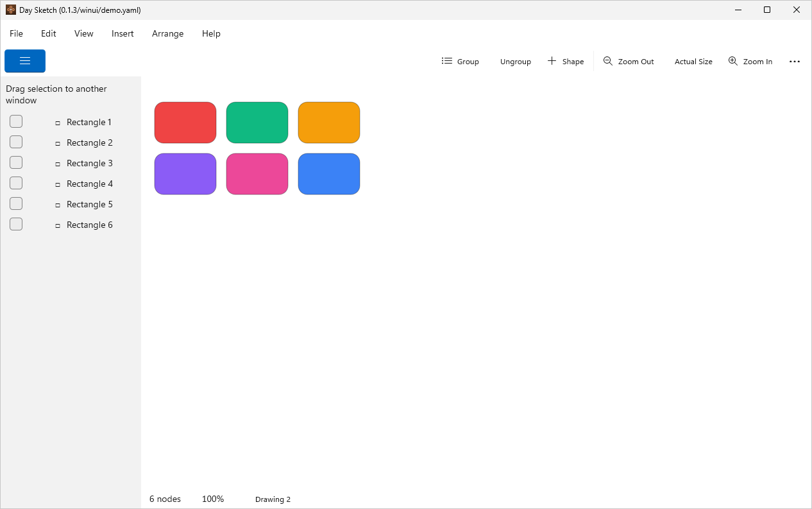The image size is (812, 509).
Task: Select the blue rectangle on canvas
Action: tap(329, 174)
